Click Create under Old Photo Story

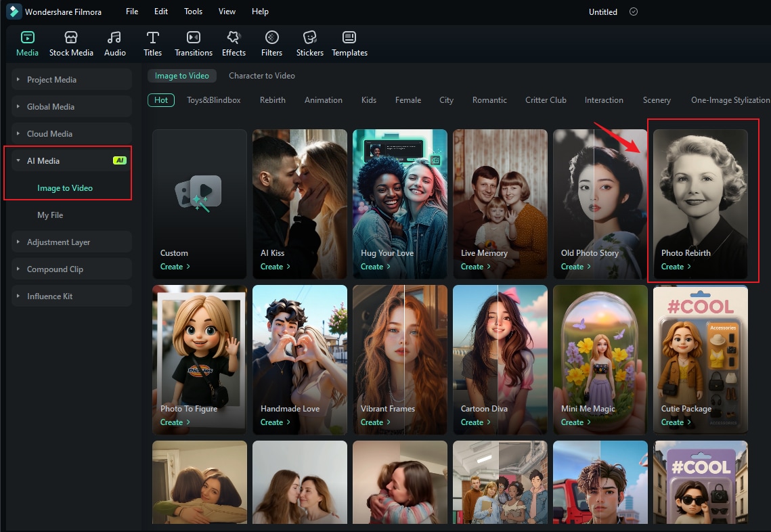(x=576, y=267)
